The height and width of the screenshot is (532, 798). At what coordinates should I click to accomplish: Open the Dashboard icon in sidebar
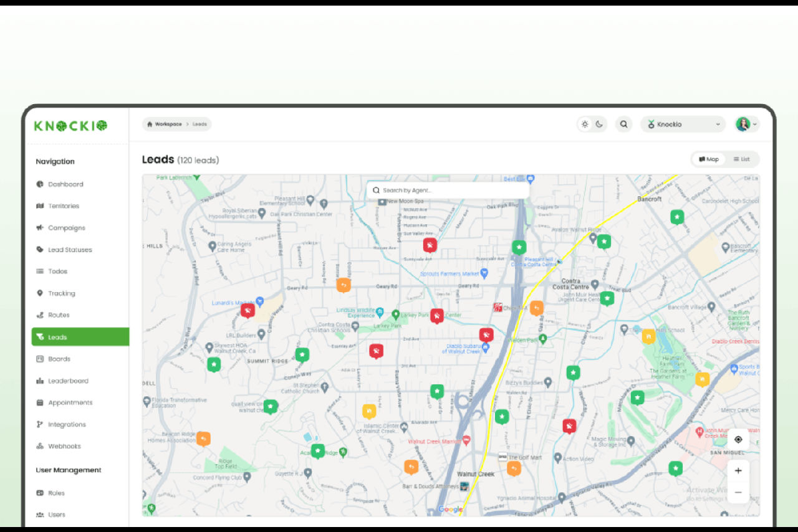pyautogui.click(x=40, y=184)
